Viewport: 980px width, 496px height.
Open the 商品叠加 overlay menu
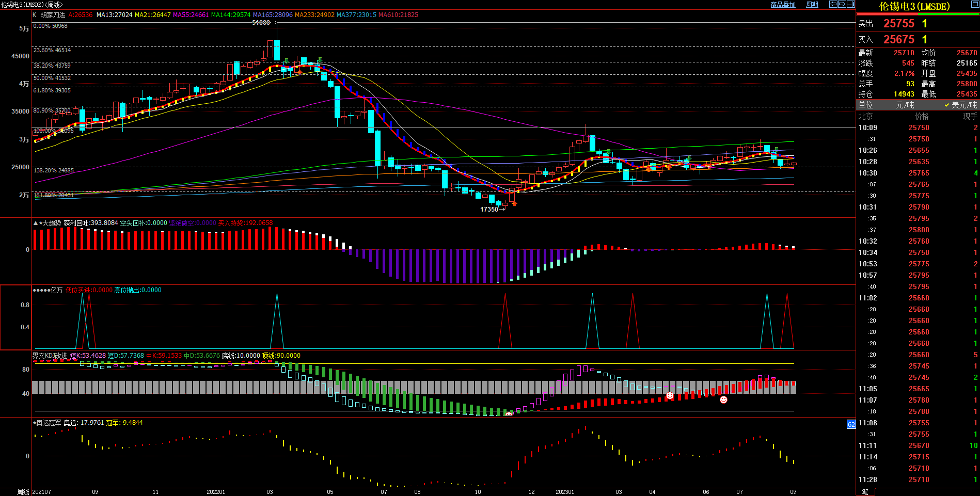tap(783, 5)
